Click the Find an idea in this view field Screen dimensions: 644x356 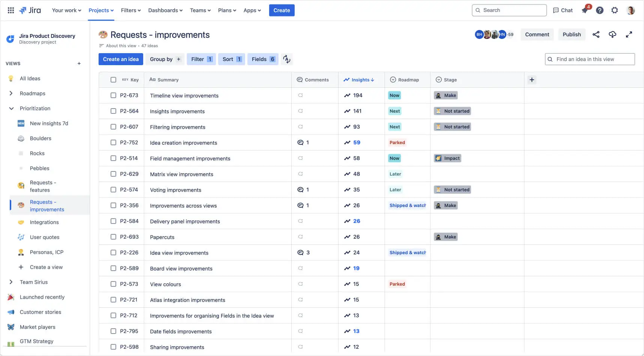[590, 59]
